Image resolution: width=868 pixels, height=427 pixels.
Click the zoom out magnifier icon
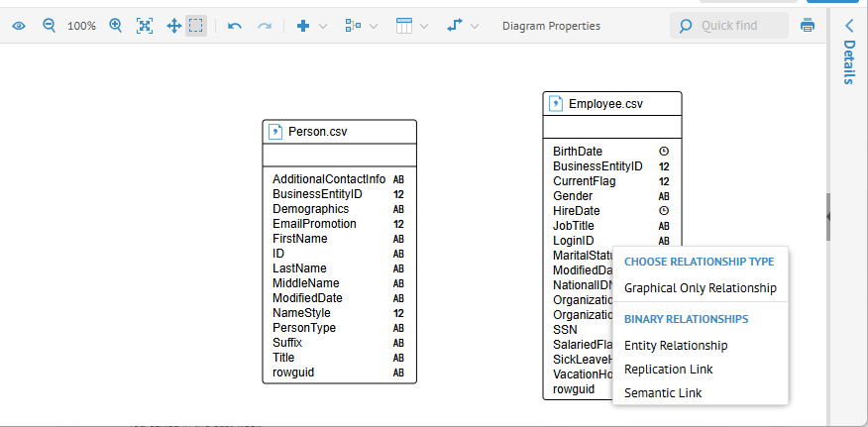[49, 26]
